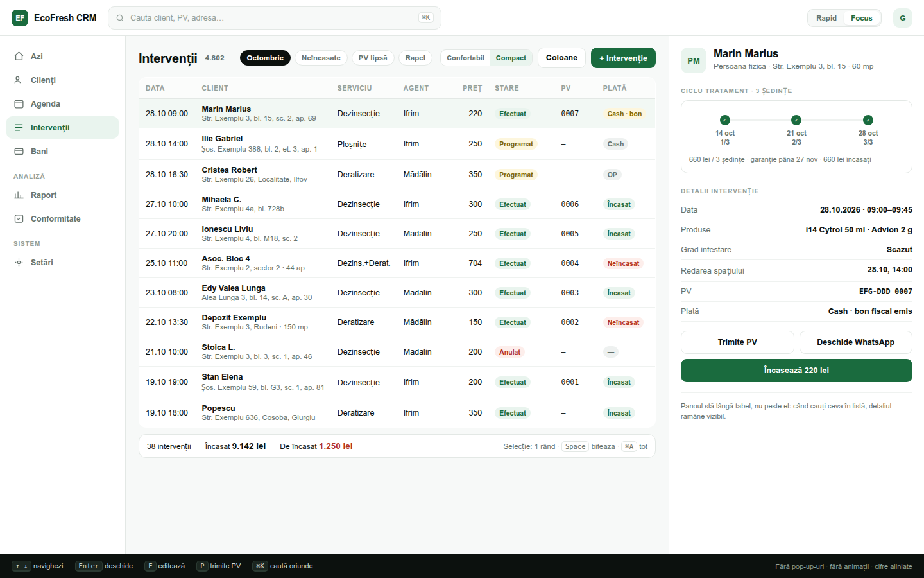Viewport: 924px width, 578px height.
Task: Focus the client search field
Action: (274, 18)
